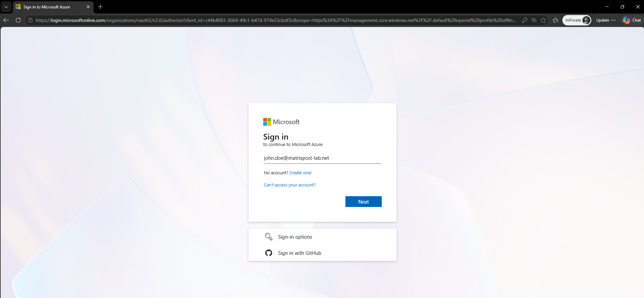Image resolution: width=644 pixels, height=298 pixels.
Task: Open Copilot Chat in the toolbar
Action: click(632, 20)
